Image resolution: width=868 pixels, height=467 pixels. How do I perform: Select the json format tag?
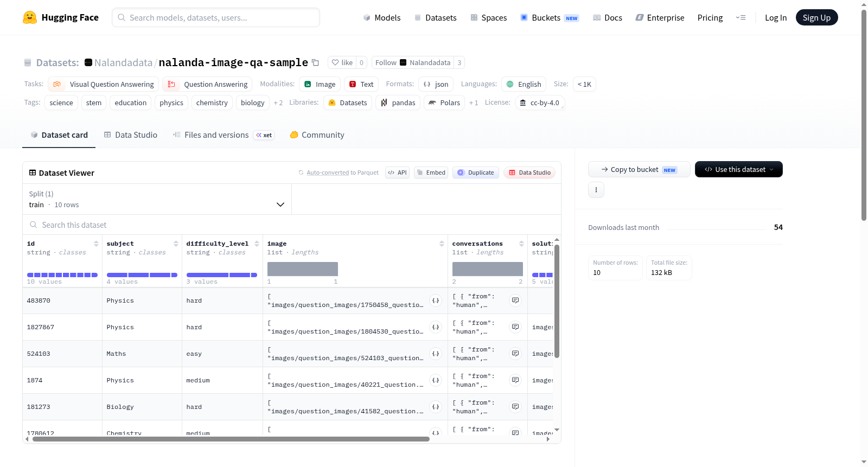(436, 84)
